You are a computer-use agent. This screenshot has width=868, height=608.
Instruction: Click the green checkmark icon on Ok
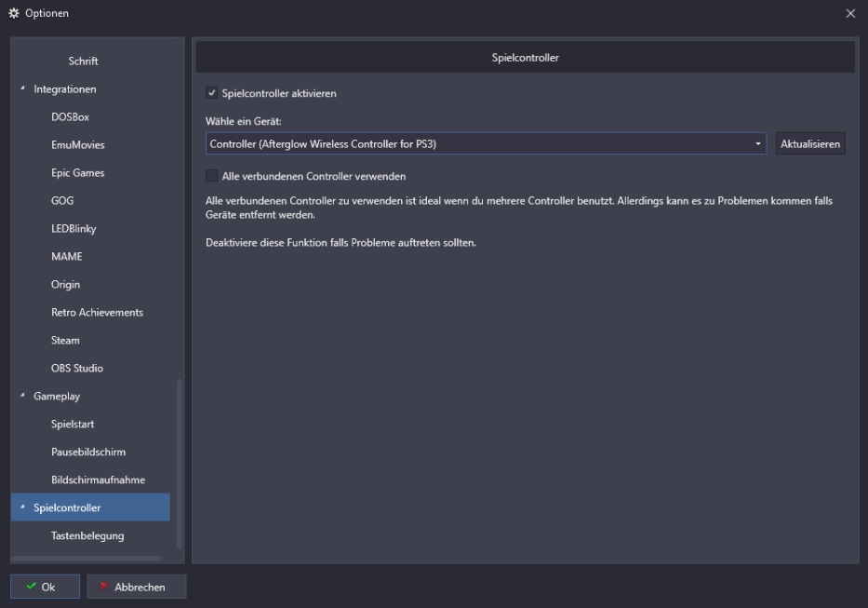(32, 587)
